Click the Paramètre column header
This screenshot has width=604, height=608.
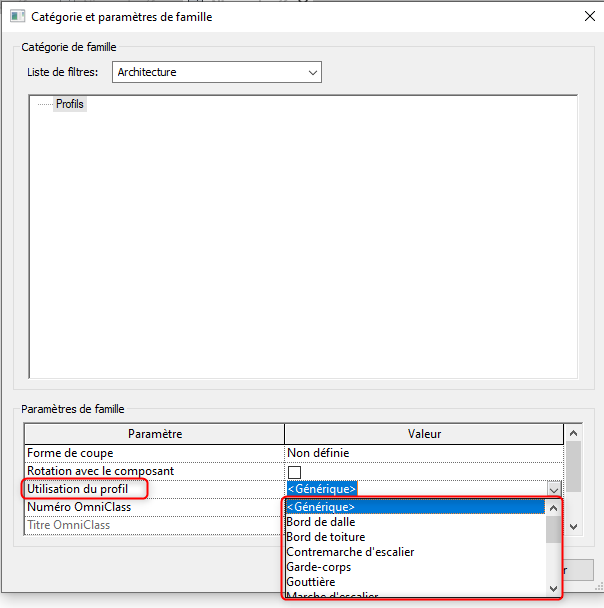coord(155,434)
